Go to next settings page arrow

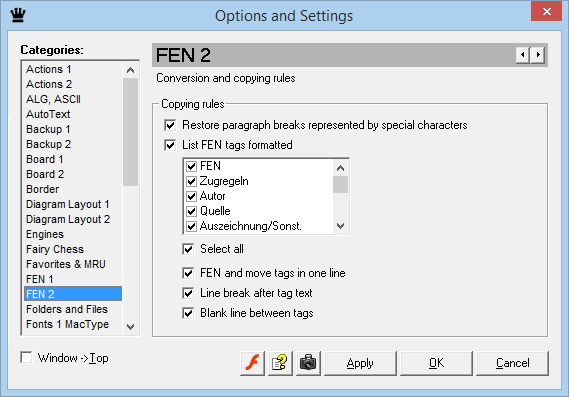[538, 55]
